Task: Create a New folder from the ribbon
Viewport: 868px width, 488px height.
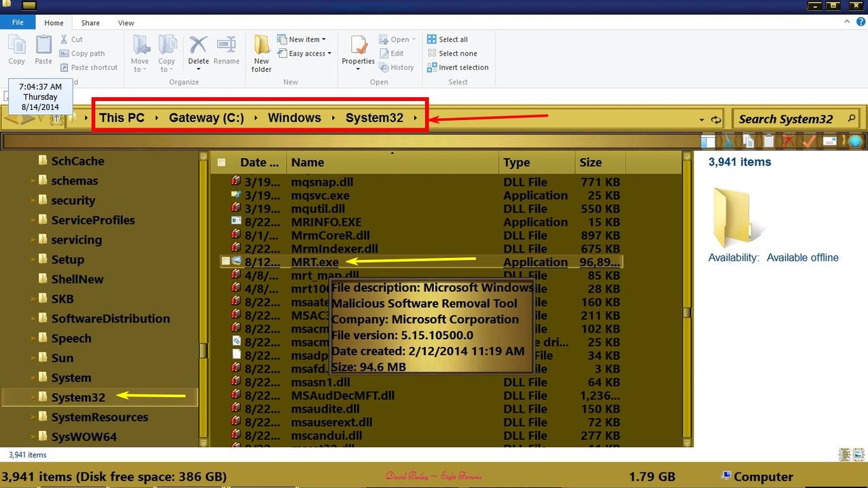Action: click(x=261, y=53)
